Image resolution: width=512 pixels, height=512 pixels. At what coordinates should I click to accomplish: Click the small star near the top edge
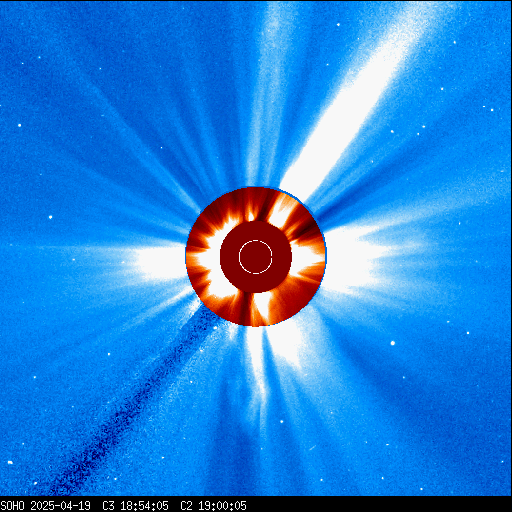pos(338,25)
